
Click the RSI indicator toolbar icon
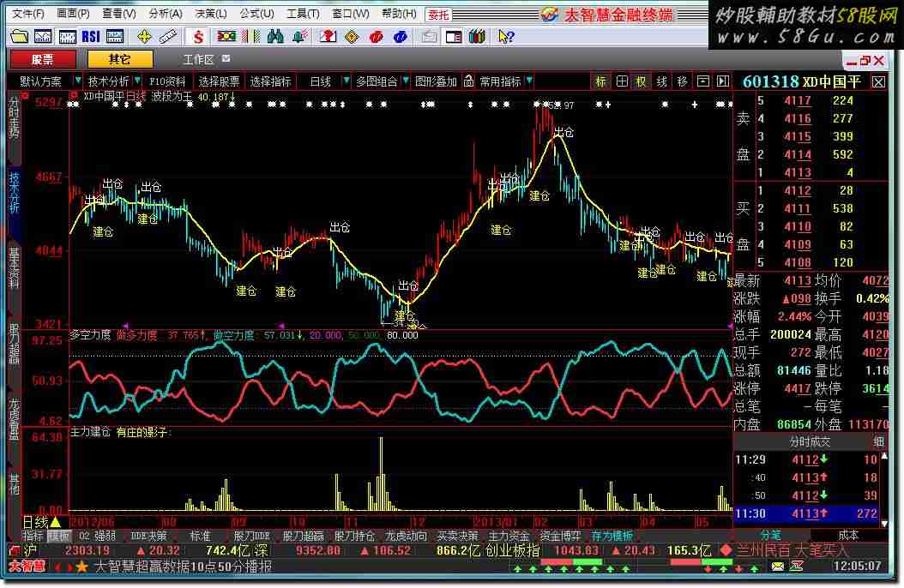(x=91, y=37)
